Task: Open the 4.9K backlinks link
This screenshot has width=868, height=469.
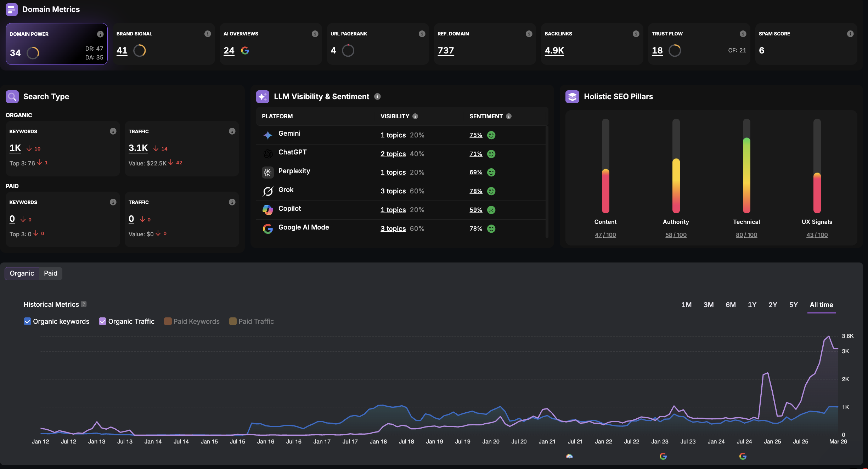Action: pyautogui.click(x=554, y=51)
